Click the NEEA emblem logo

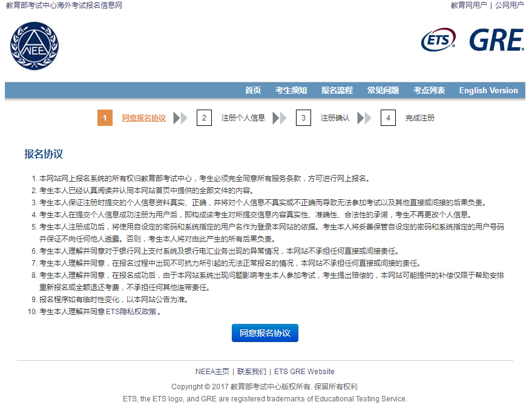coord(34,46)
